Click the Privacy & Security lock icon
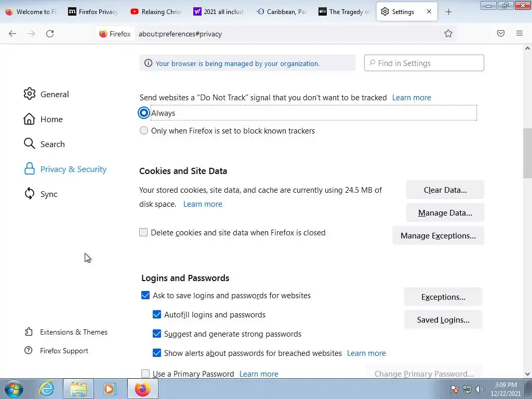 (x=30, y=169)
